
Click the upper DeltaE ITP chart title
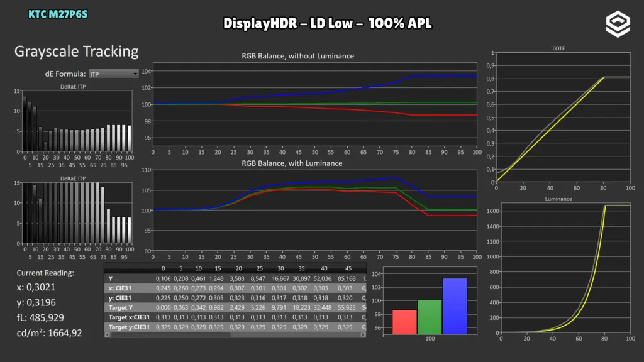pyautogui.click(x=73, y=87)
